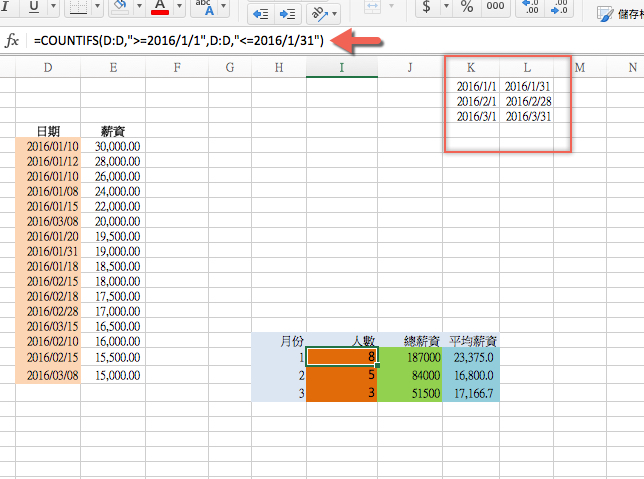Open font color dropdown arrow
This screenshot has height=479, width=644.
(179, 7)
